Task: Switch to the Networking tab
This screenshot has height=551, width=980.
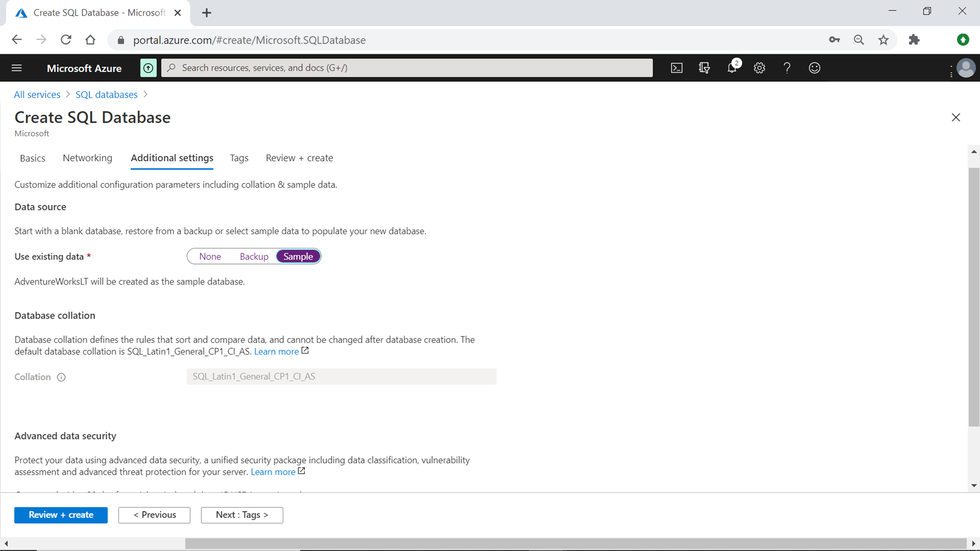Action: (87, 158)
